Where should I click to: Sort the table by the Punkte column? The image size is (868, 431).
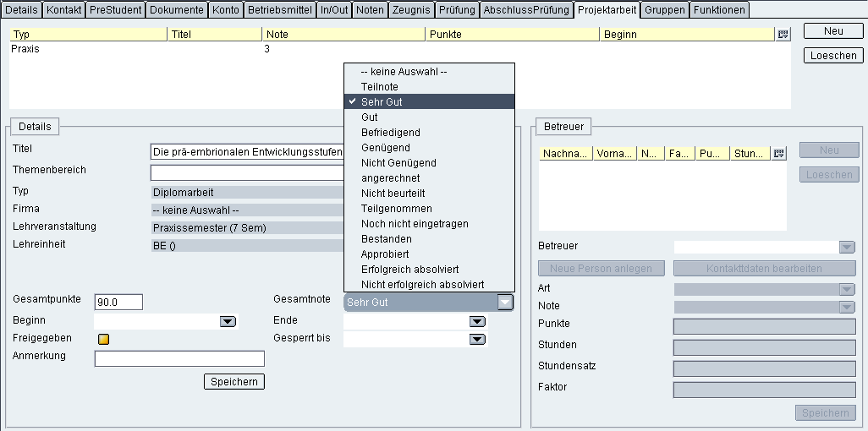click(512, 35)
